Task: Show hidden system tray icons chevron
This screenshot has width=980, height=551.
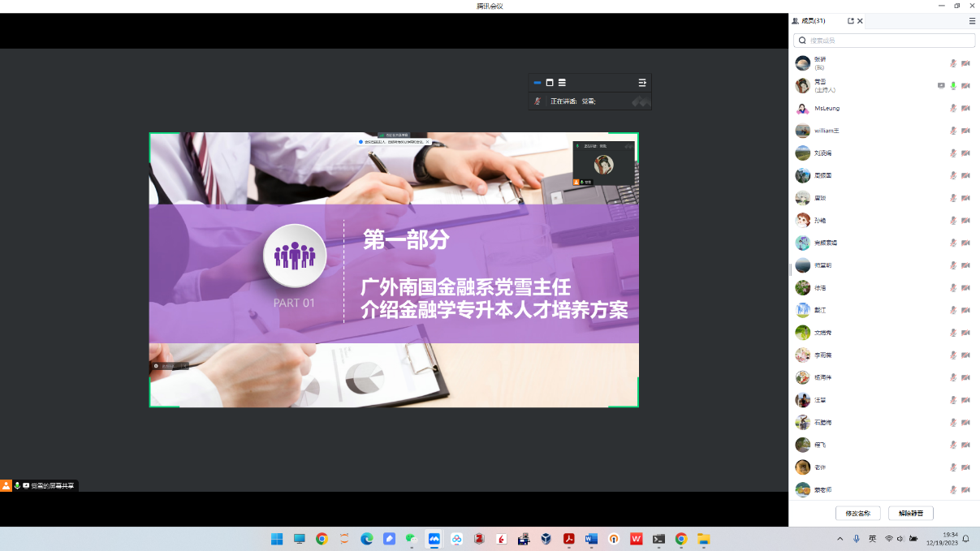Action: pos(840,539)
